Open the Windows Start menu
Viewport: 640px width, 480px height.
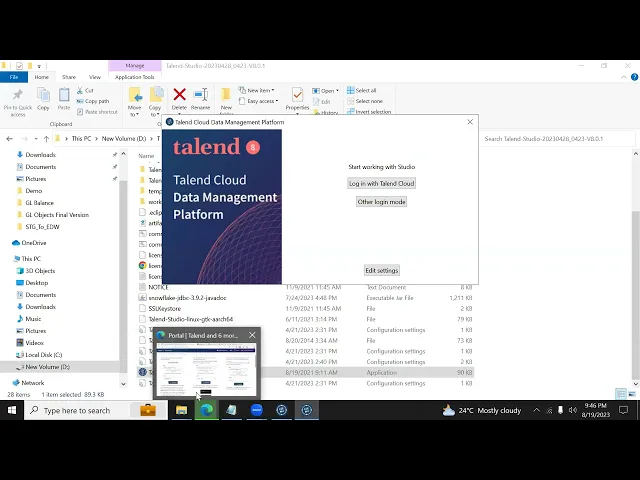[12, 410]
